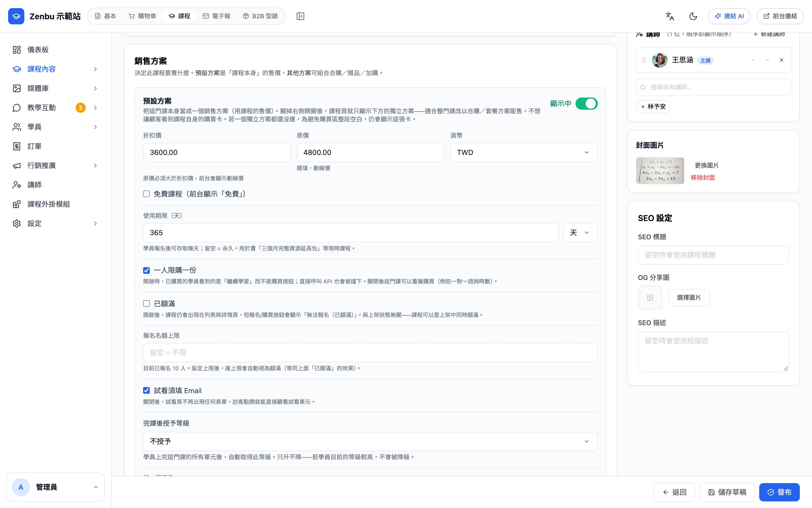812x508 pixels.
Task: Open 前台連結 button
Action: 780,16
